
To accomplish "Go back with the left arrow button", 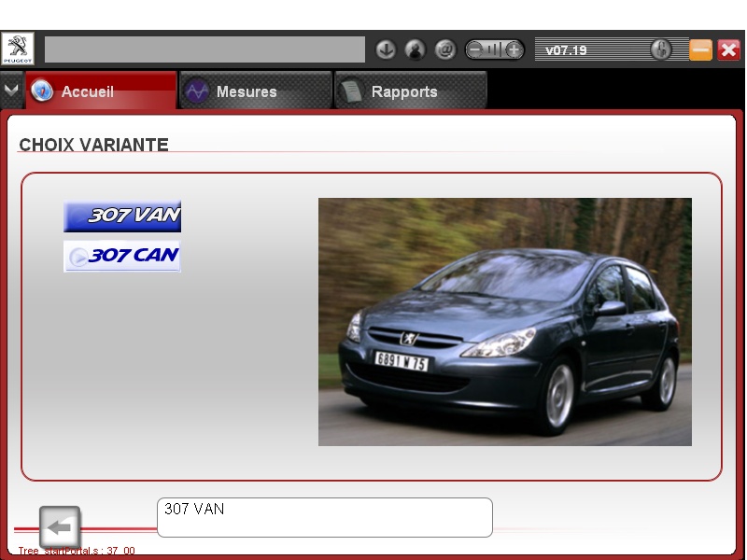I will (x=60, y=526).
